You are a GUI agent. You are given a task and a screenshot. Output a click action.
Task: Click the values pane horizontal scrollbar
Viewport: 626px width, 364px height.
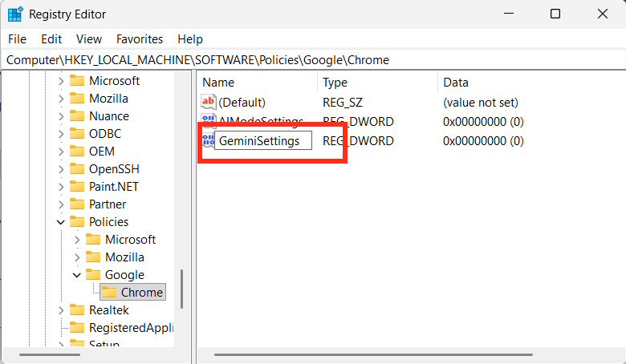[x=373, y=354]
